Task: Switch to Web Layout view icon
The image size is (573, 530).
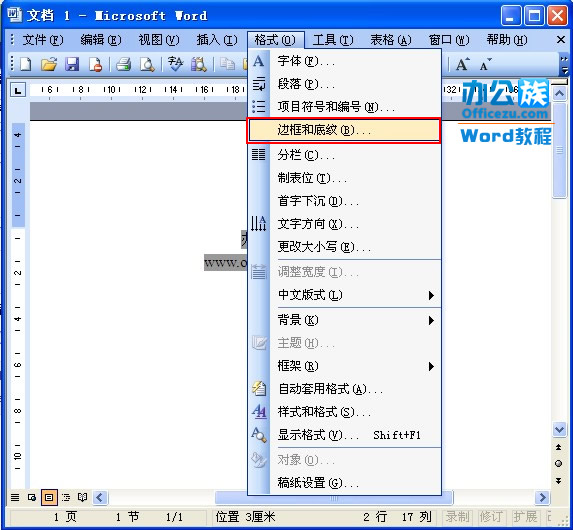Action: pyautogui.click(x=32, y=497)
